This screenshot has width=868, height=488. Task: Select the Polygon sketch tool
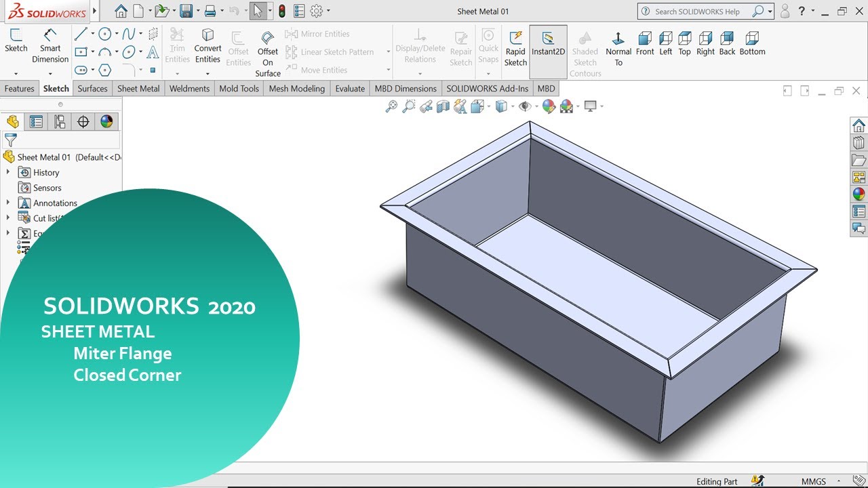(104, 70)
